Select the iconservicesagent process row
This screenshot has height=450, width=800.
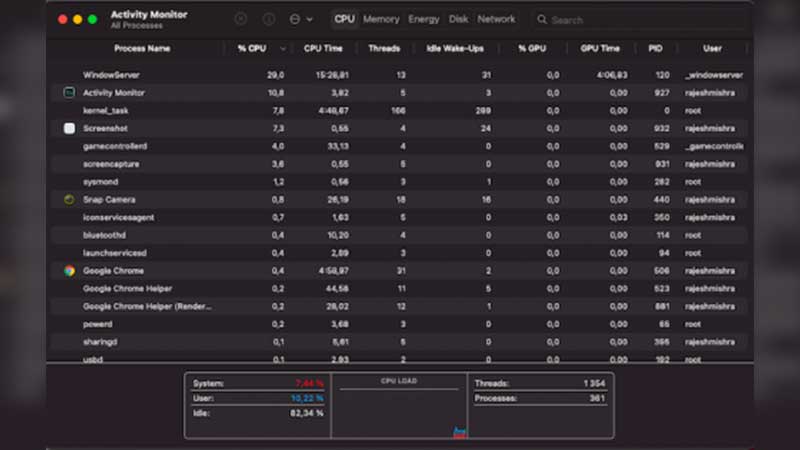click(x=400, y=218)
